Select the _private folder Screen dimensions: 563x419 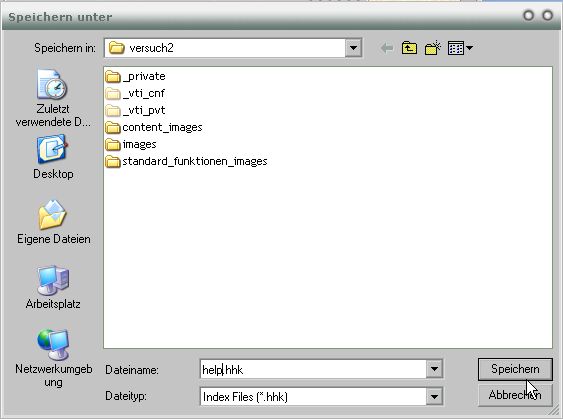[136, 76]
